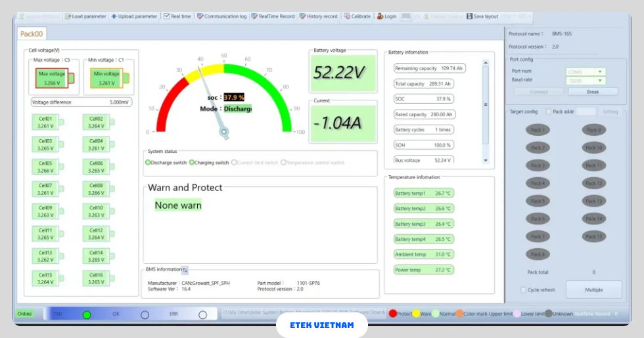Click the Sava layout disk icon
The height and width of the screenshot is (338, 644).
469,16
